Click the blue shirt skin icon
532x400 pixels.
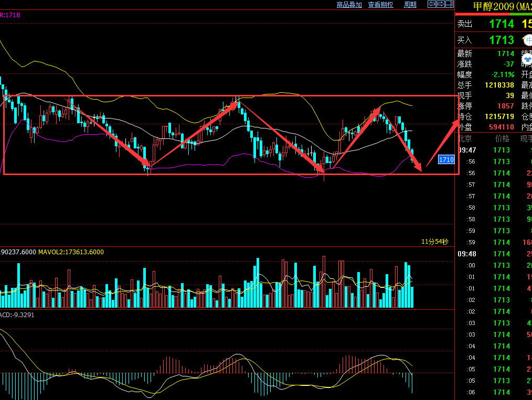click(x=527, y=60)
